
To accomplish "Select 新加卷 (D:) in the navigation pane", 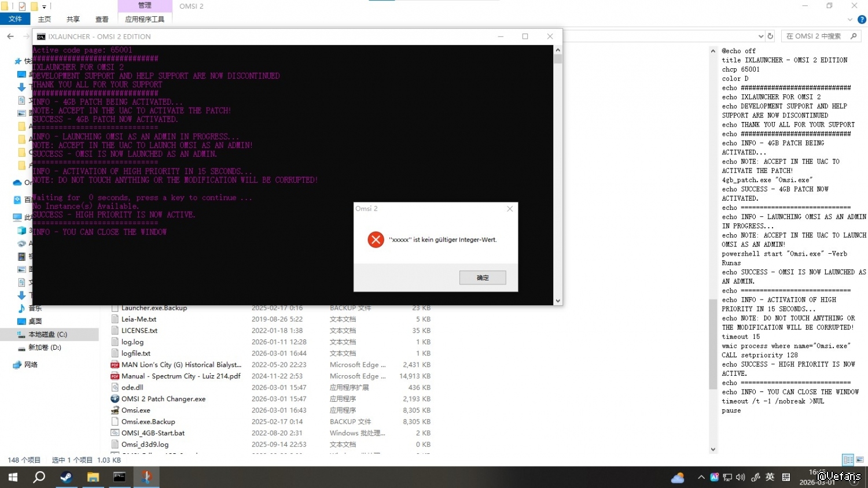I will tap(45, 347).
